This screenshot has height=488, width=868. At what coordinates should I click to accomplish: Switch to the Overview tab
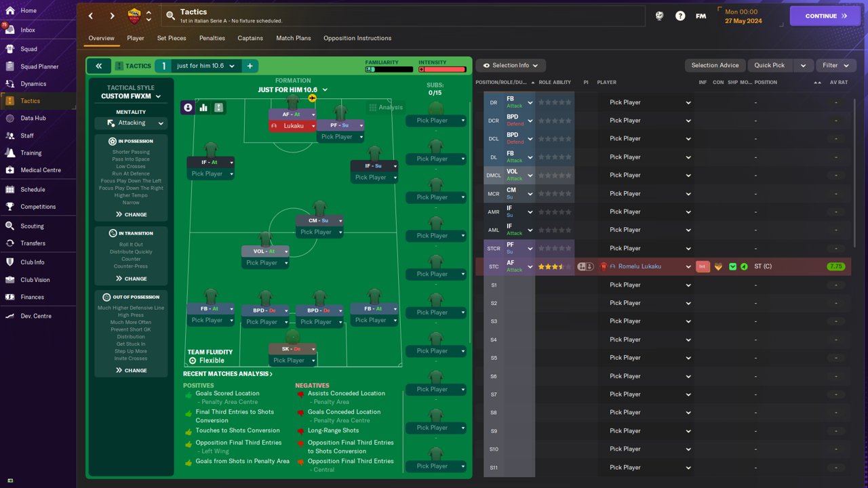101,38
